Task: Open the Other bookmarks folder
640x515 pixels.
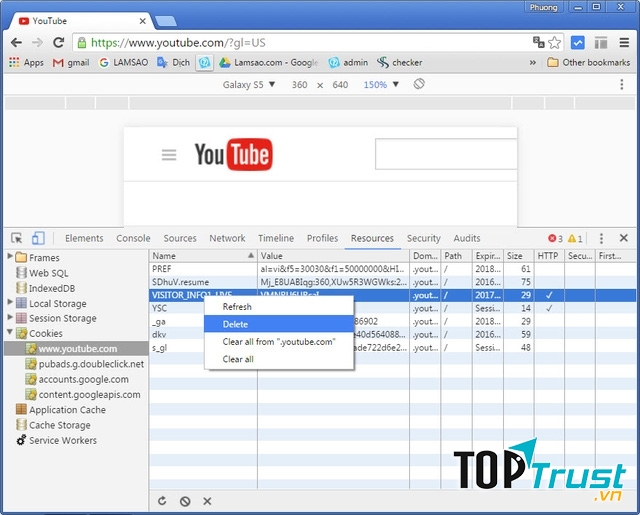Action: click(588, 62)
